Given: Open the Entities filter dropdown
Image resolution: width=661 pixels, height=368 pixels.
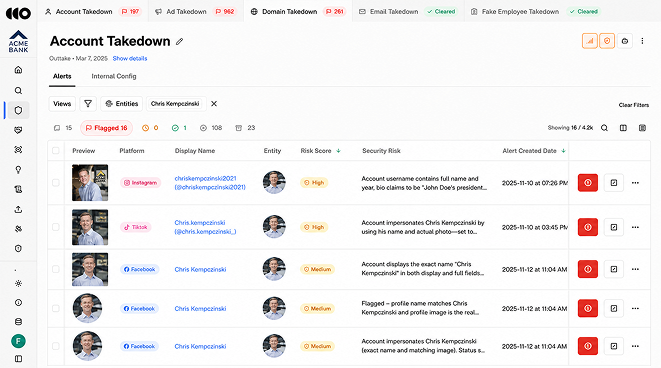Looking at the screenshot, I should pos(121,104).
